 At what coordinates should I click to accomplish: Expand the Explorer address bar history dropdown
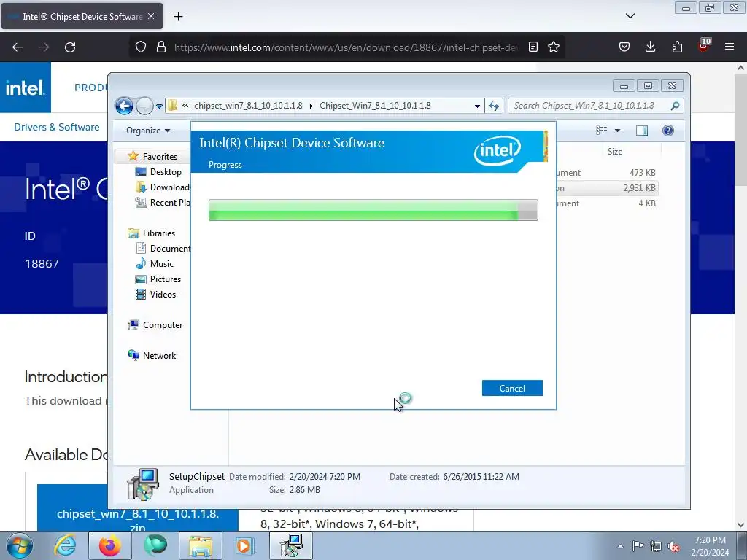477,106
